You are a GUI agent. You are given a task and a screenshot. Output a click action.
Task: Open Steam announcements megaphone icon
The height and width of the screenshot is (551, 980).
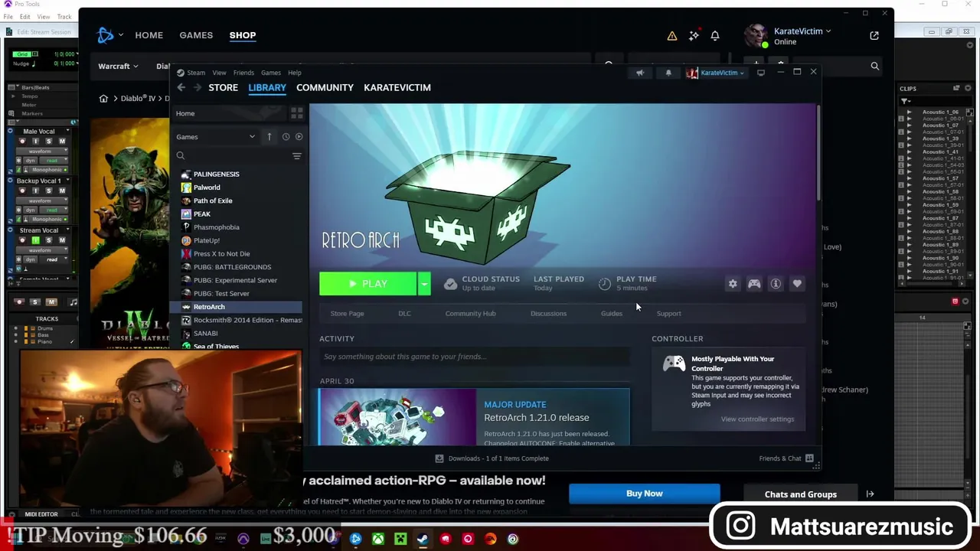[640, 73]
